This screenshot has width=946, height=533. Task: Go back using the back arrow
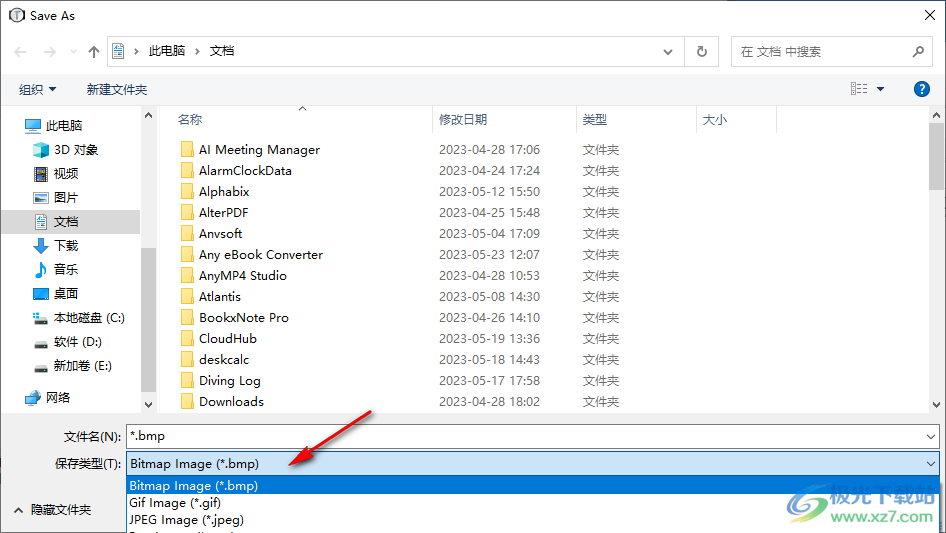coord(20,52)
